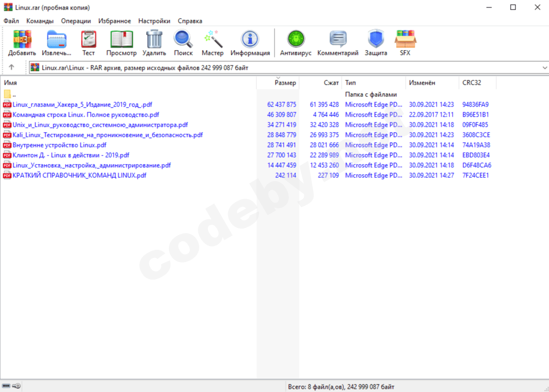The height and width of the screenshot is (392, 549).
Task: Click modified date 22.09.2017 12:11
Action: click(x=431, y=115)
